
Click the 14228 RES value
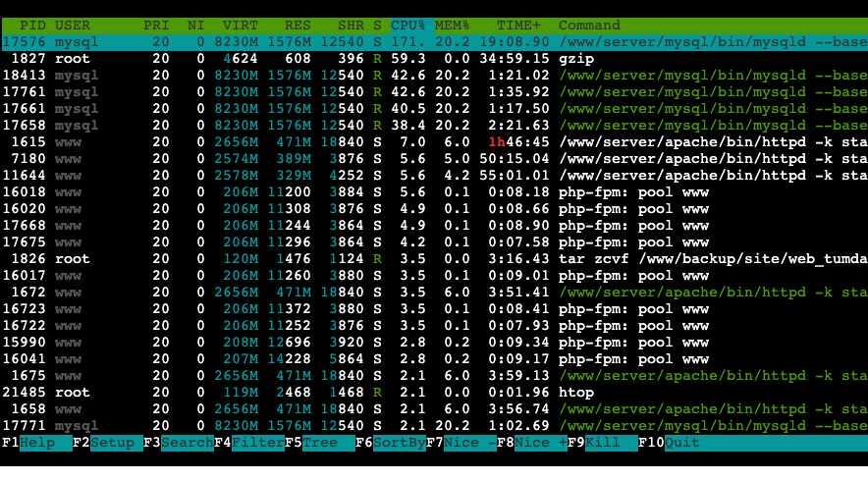point(289,359)
